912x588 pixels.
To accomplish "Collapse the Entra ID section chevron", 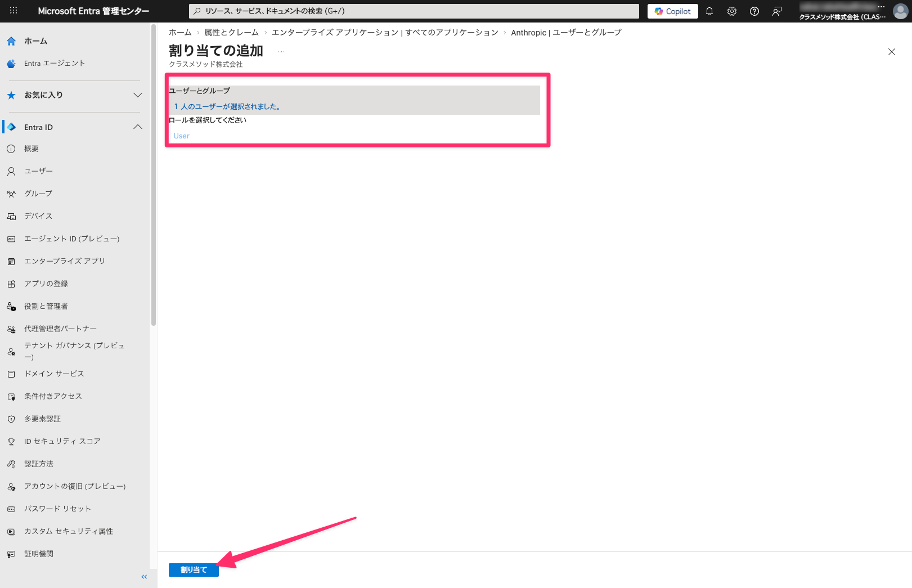I will 138,127.
